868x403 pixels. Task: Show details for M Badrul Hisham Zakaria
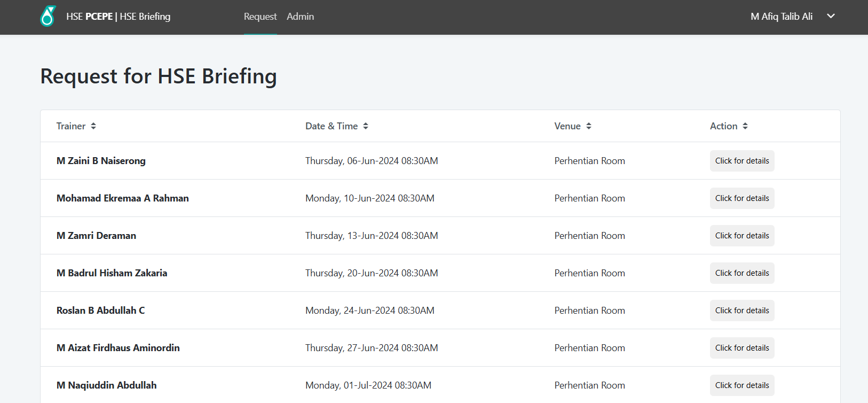click(x=741, y=273)
